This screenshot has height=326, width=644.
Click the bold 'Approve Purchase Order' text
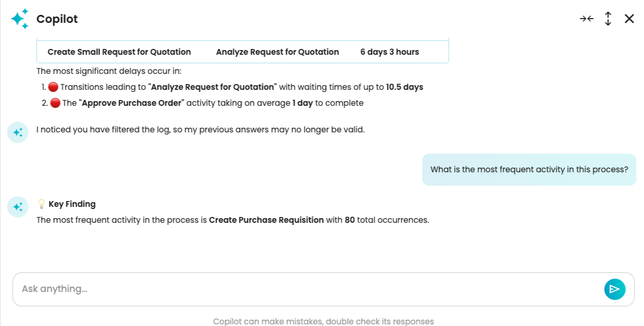[131, 103]
